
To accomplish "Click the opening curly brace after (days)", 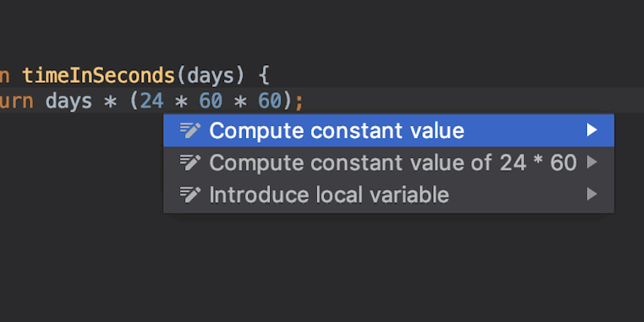I will (x=263, y=75).
